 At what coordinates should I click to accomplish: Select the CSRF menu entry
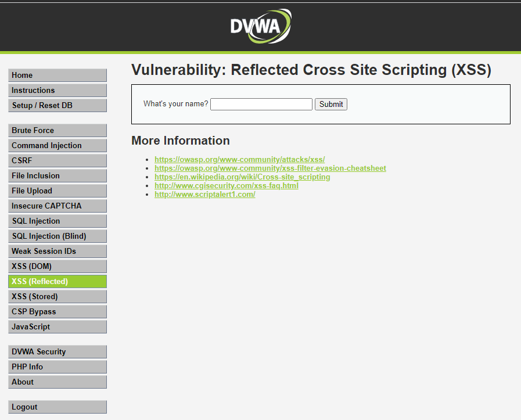coord(58,160)
